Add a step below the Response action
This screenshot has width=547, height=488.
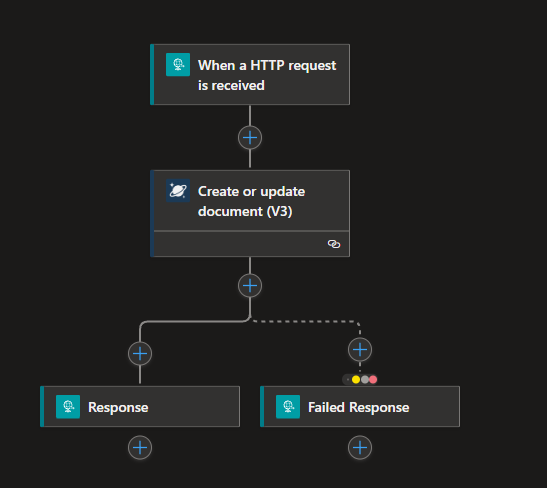(x=140, y=448)
